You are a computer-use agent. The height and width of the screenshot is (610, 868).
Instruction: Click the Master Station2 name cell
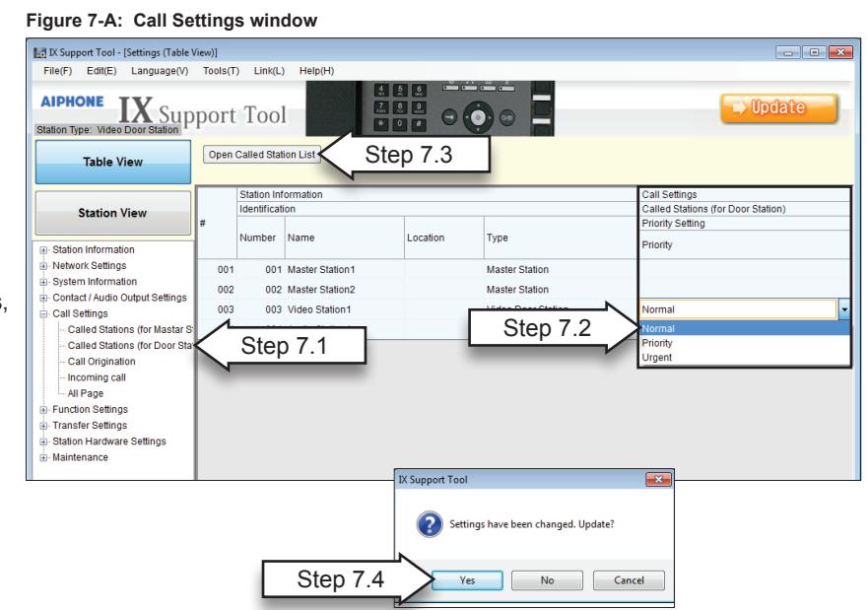pos(344,290)
